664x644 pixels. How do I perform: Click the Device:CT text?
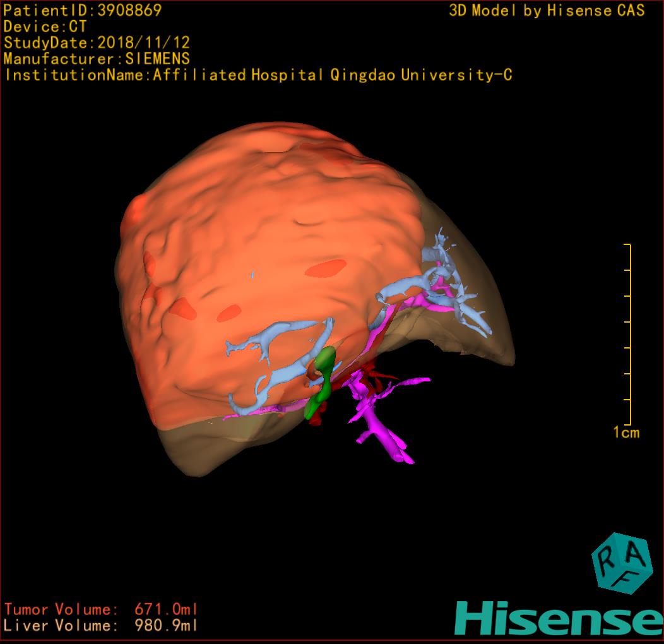[x=45, y=27]
